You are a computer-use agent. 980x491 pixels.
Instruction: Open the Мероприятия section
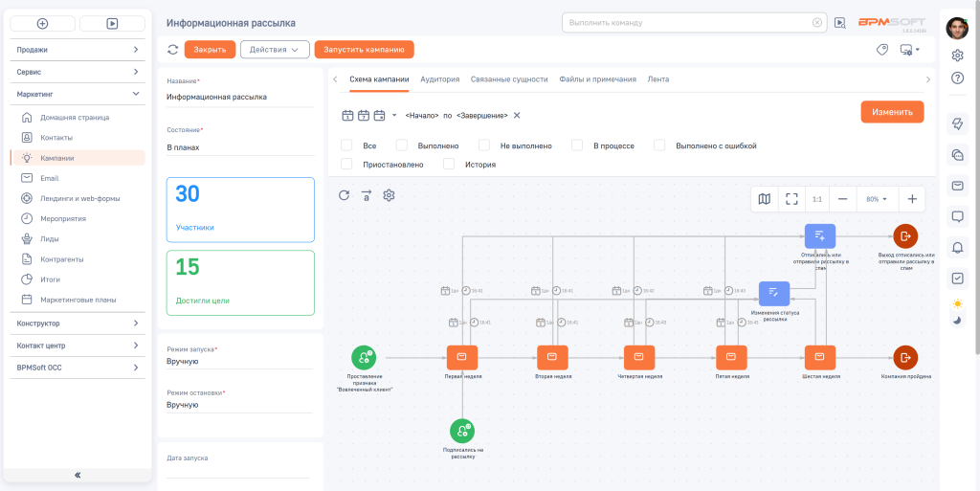[x=63, y=218]
